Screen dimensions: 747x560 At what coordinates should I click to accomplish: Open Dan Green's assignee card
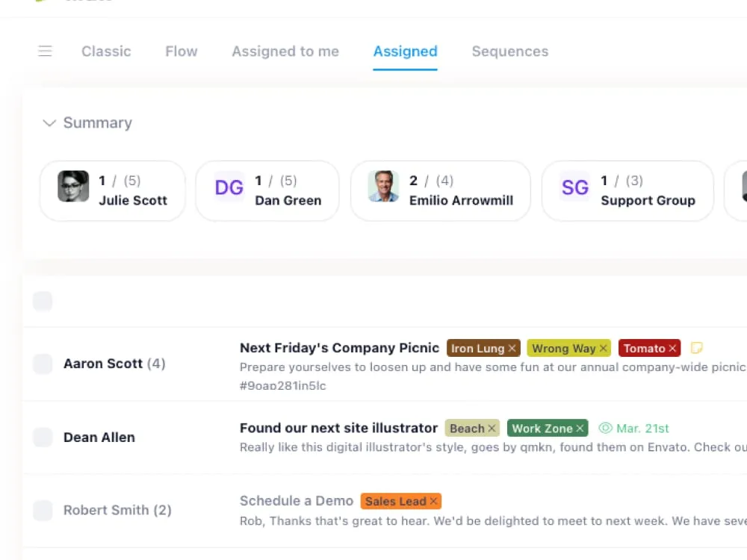[267, 190]
